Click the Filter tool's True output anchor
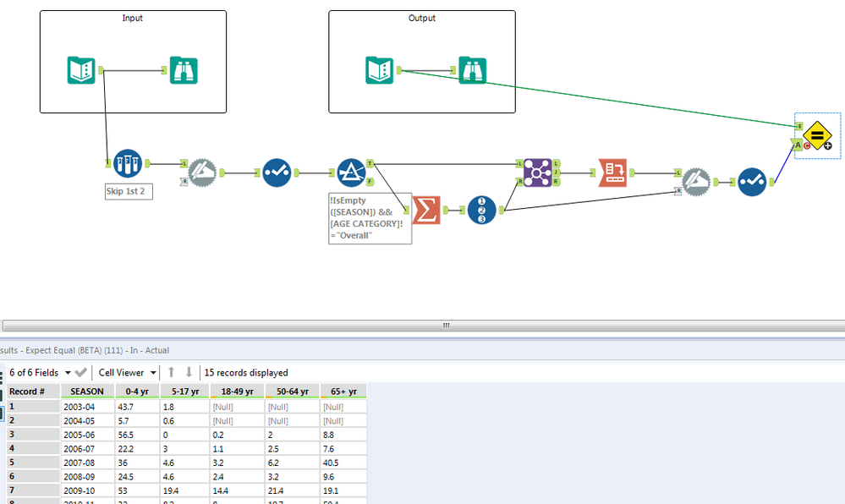The width and height of the screenshot is (845, 504). (370, 163)
